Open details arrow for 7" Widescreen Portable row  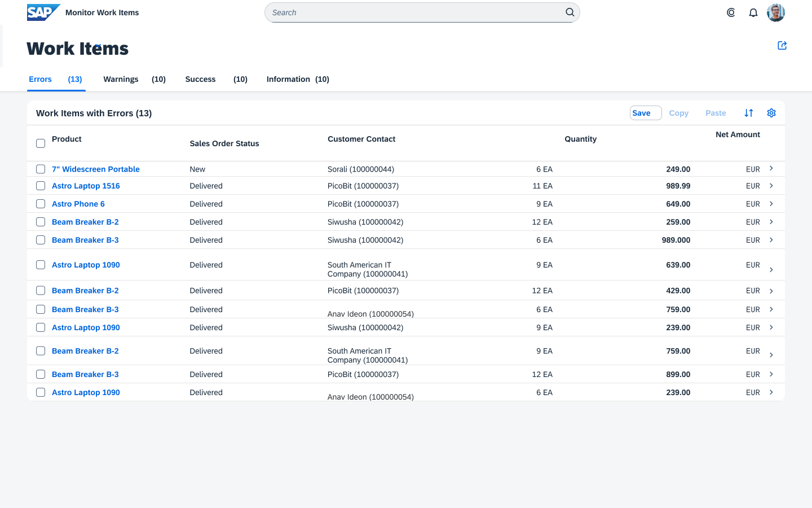pos(771,168)
